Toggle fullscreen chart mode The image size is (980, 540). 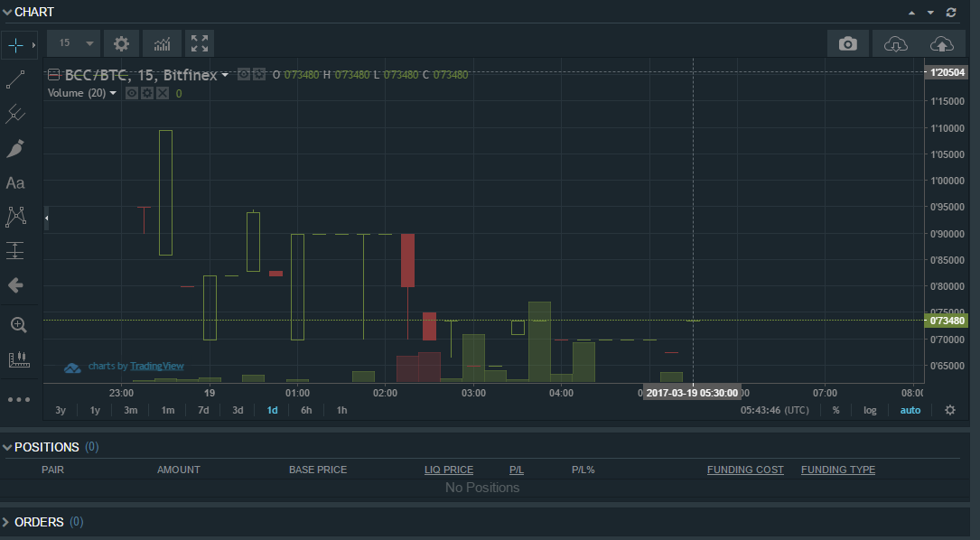pos(200,43)
